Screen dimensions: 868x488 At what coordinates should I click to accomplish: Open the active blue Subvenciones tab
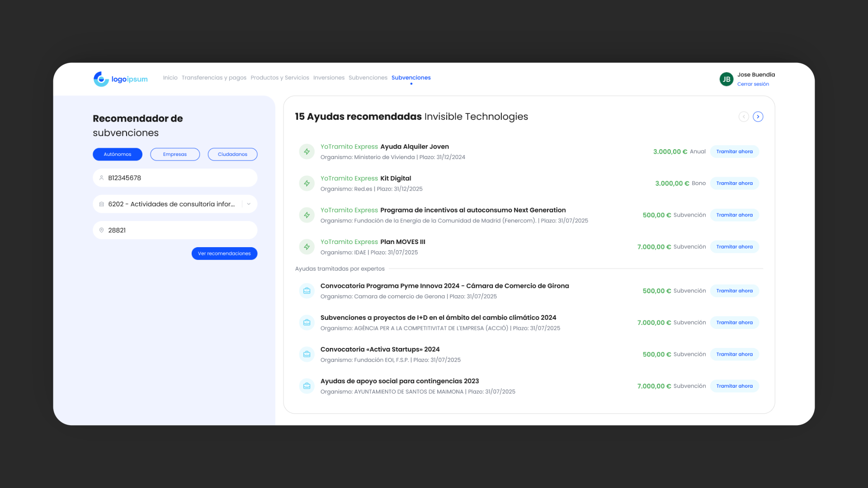pyautogui.click(x=411, y=78)
